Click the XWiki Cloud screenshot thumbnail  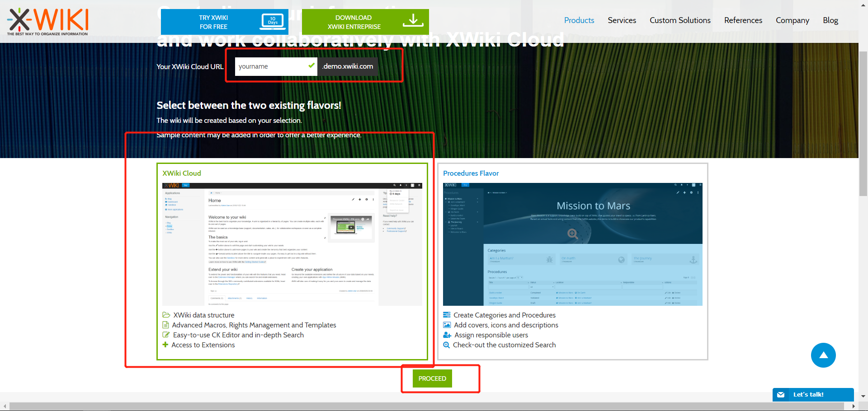pos(292,244)
